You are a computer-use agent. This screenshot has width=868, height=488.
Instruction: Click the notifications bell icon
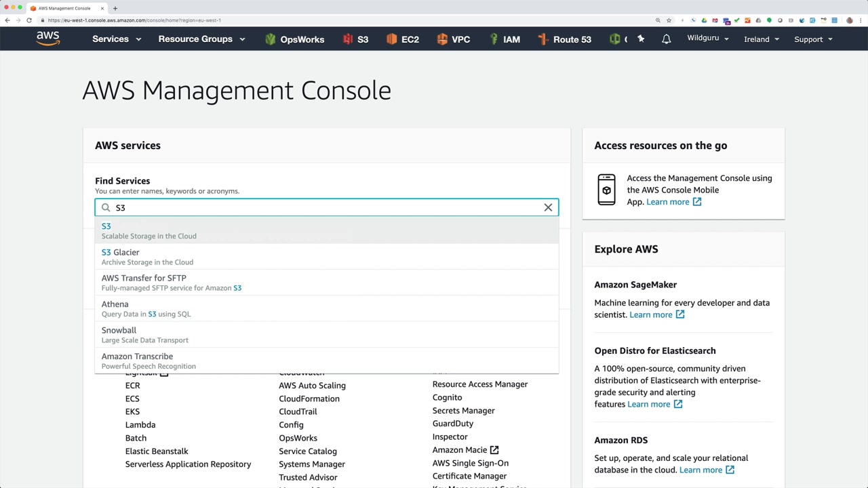coord(666,39)
